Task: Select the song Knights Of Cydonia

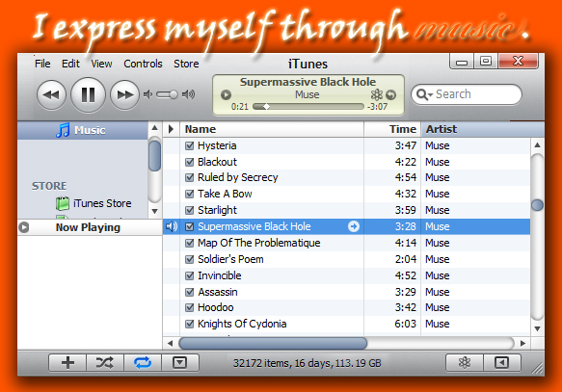Action: point(242,324)
